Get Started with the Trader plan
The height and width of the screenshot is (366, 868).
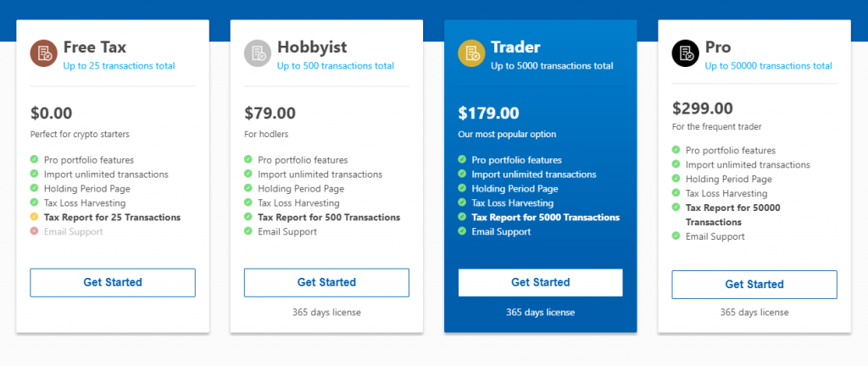pyautogui.click(x=540, y=282)
